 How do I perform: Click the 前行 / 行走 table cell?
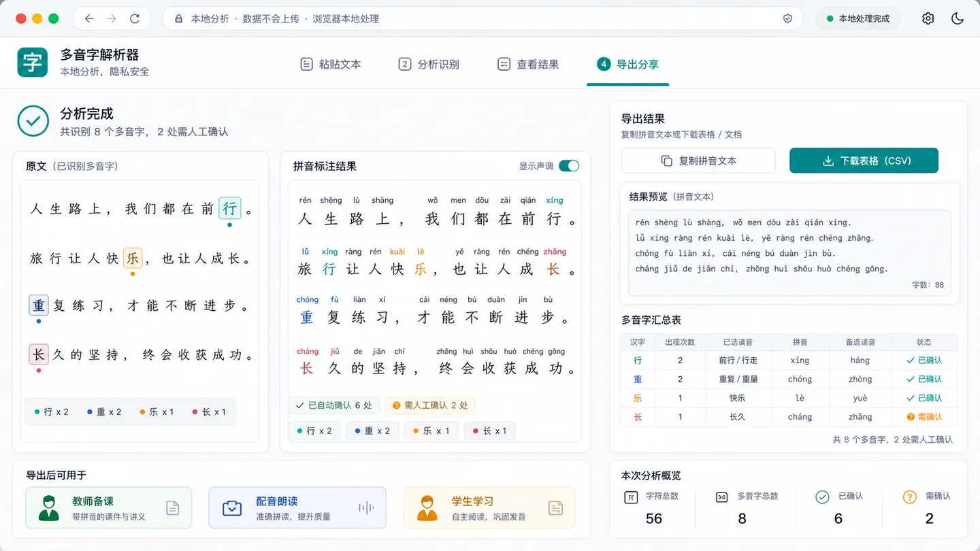pyautogui.click(x=738, y=361)
